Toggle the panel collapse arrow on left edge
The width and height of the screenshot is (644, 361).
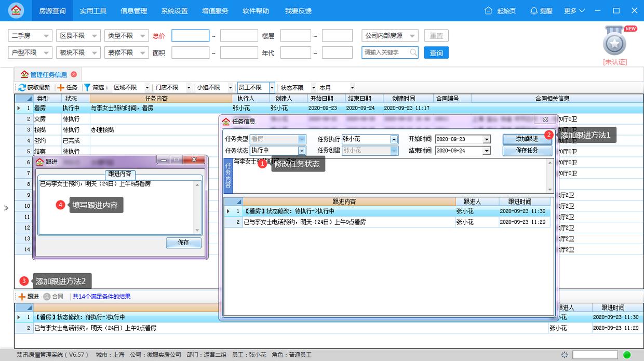tap(7, 208)
